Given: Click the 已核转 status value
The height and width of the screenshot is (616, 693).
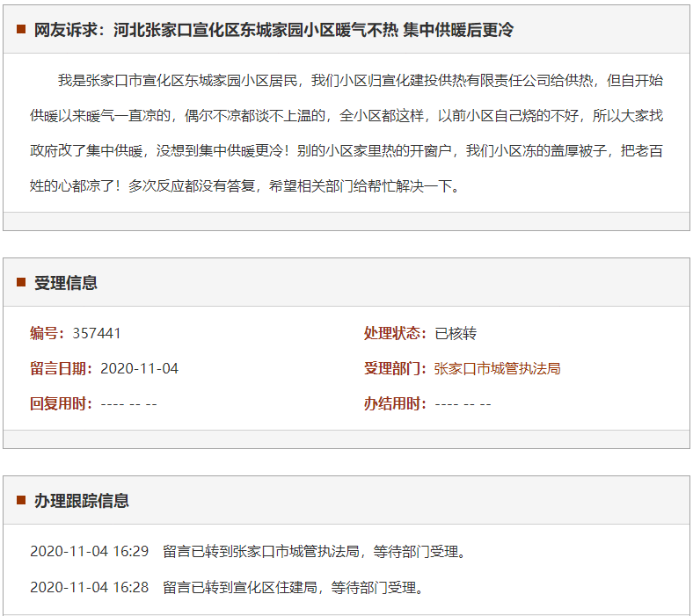Looking at the screenshot, I should tap(456, 334).
